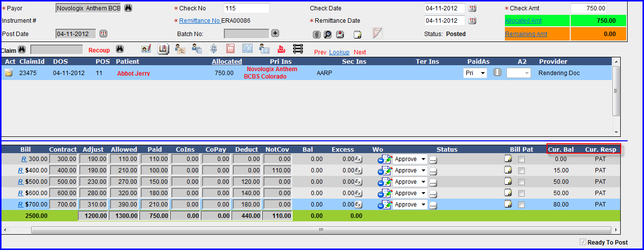Click the books ledger toolbar icon
644x250 pixels.
(163, 49)
